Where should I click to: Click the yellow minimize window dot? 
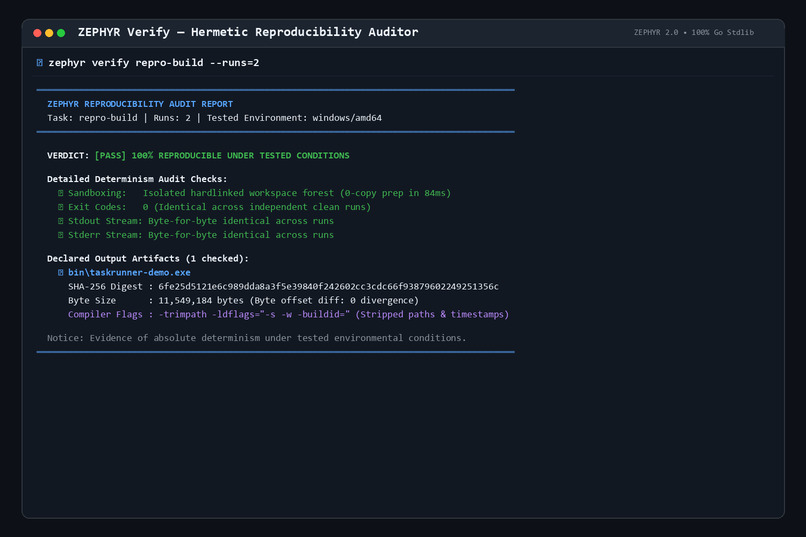49,33
